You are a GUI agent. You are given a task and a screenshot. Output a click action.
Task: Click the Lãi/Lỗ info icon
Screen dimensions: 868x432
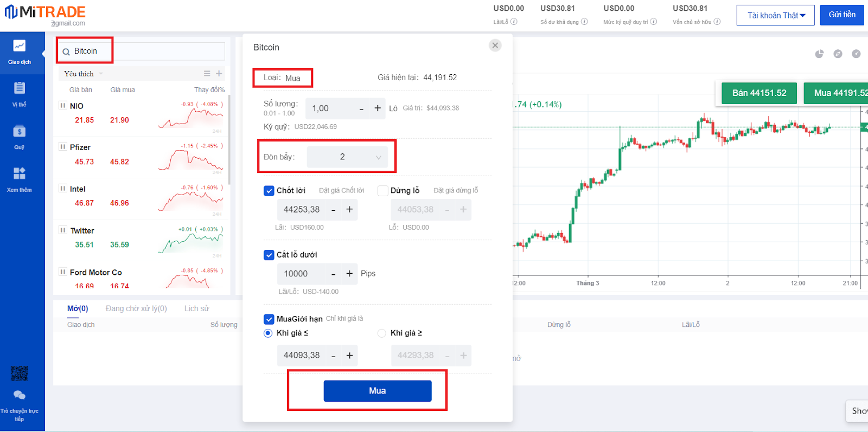point(514,22)
